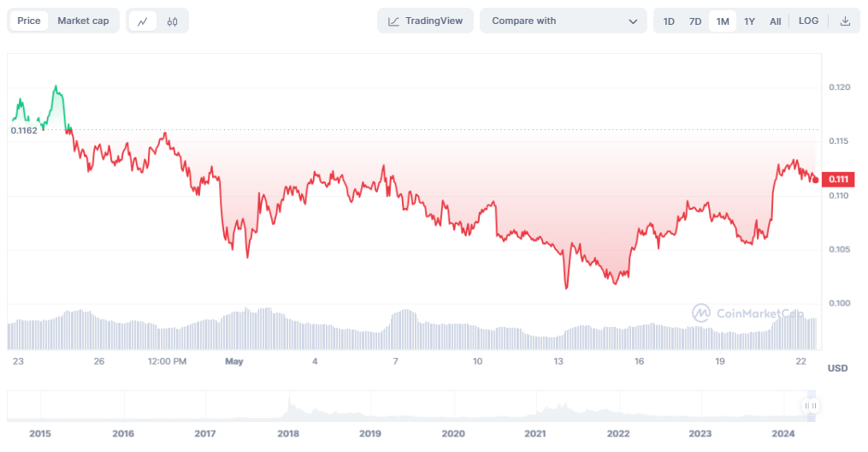The width and height of the screenshot is (868, 452).
Task: Click the 0.1162 opening price label
Action: coord(24,130)
